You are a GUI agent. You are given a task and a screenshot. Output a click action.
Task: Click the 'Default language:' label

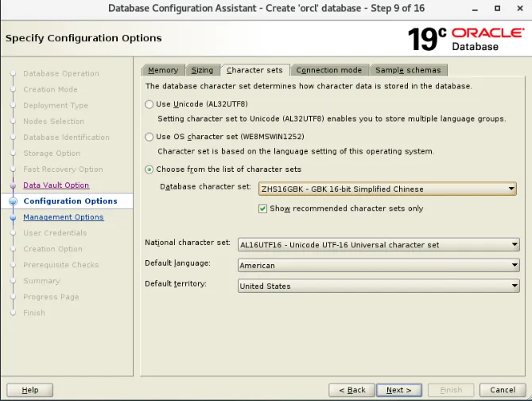[x=177, y=263]
